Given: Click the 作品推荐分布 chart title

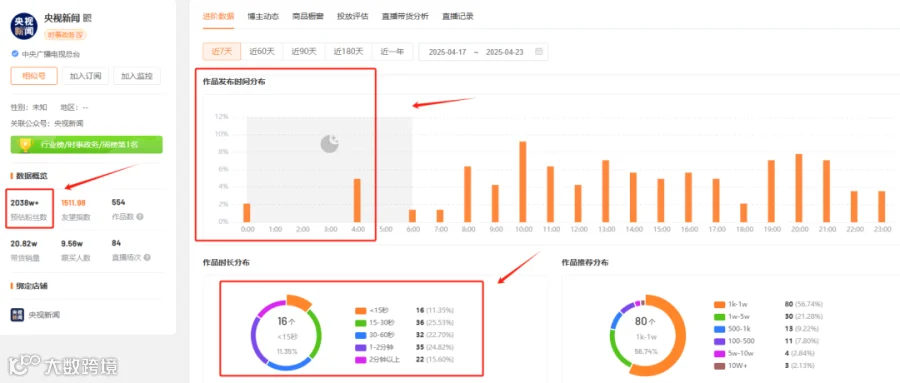Looking at the screenshot, I should (585, 262).
